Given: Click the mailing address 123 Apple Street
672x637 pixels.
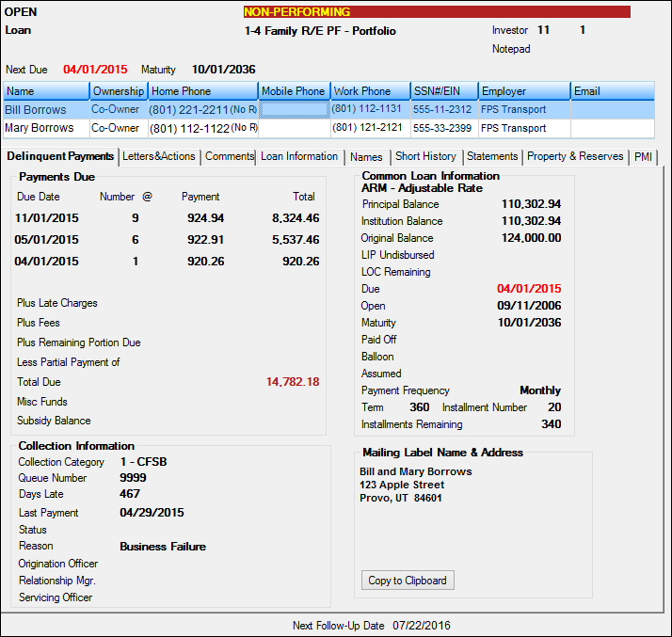Looking at the screenshot, I should coord(402,485).
